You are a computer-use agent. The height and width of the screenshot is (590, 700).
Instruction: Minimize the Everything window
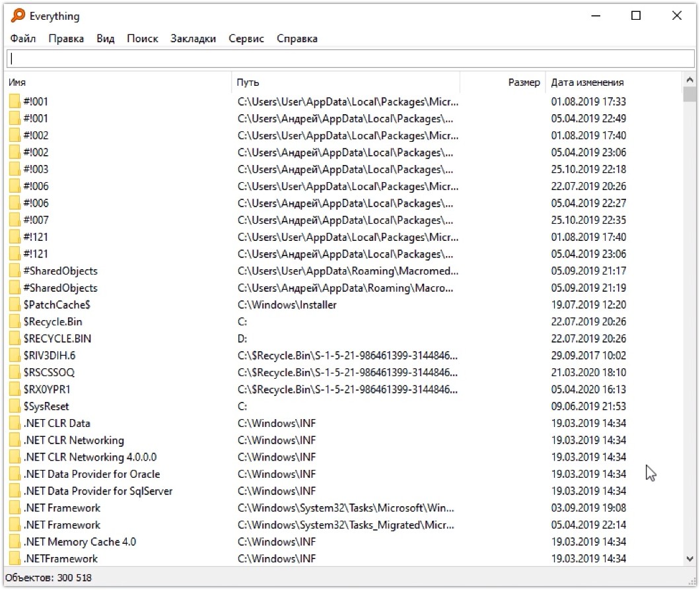click(x=596, y=16)
